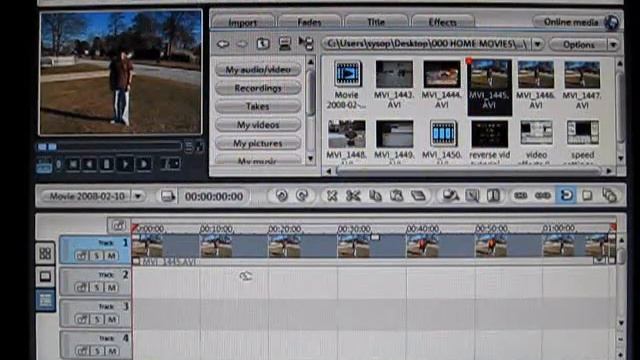640x360 pixels.
Task: Click the 00:30:00 marker on the timeline ruler
Action: [x=353, y=229]
